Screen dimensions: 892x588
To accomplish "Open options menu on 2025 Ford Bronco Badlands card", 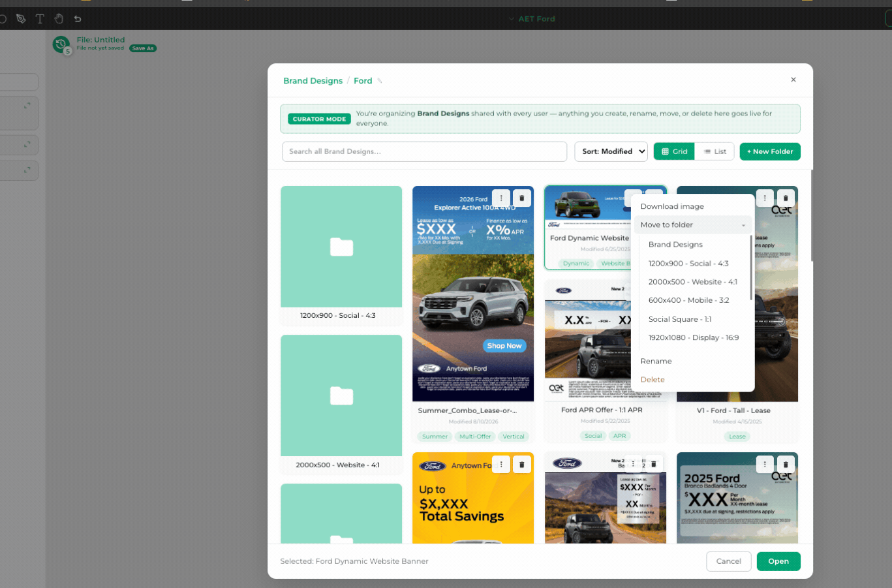I will click(x=765, y=465).
